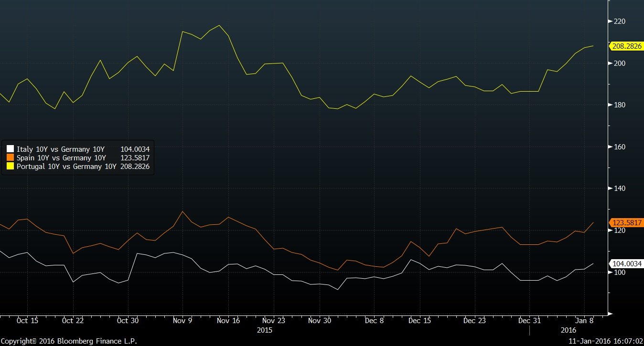
Task: Click the yellow Portugal legend color swatch
Action: [11, 167]
